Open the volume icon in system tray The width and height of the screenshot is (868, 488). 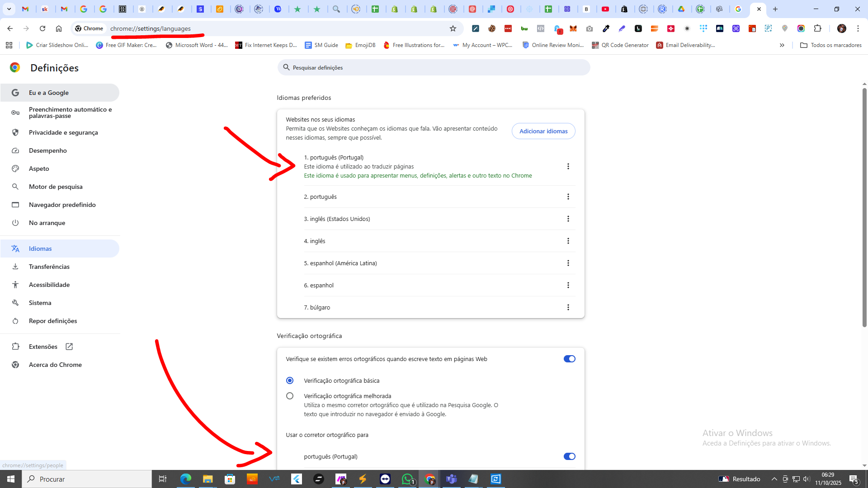point(807,479)
